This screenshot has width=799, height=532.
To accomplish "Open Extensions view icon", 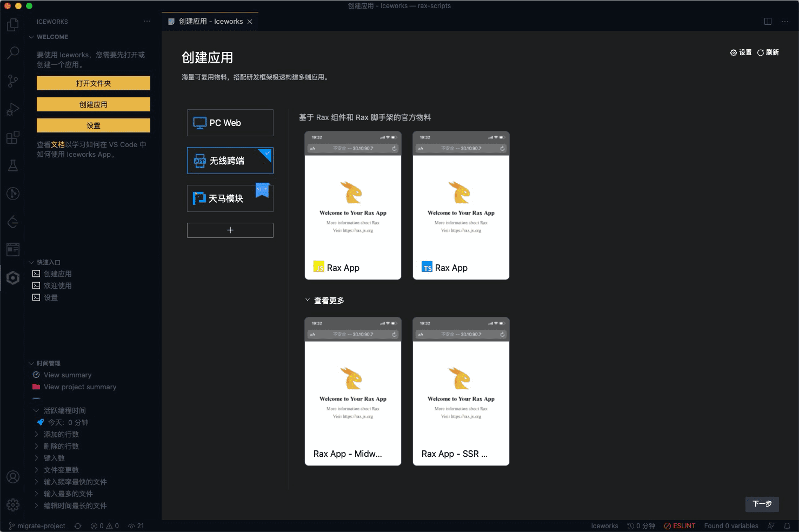I will [13, 137].
